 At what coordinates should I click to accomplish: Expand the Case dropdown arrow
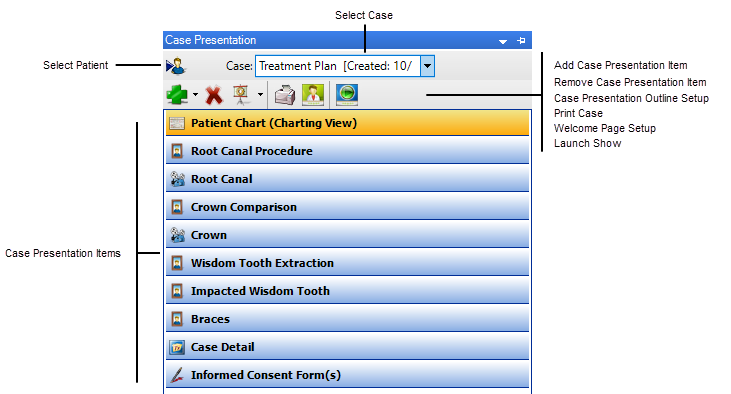click(x=428, y=66)
